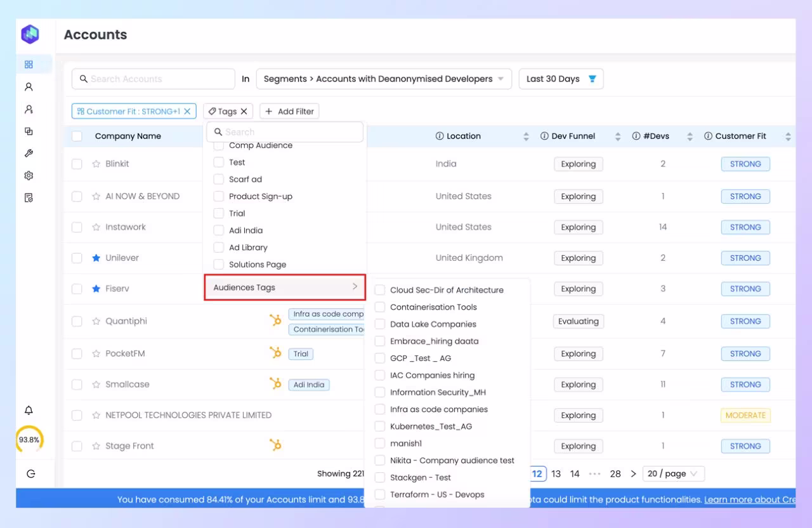812x528 pixels.
Task: Check Containerisation Tools audience tag
Action: tap(380, 307)
